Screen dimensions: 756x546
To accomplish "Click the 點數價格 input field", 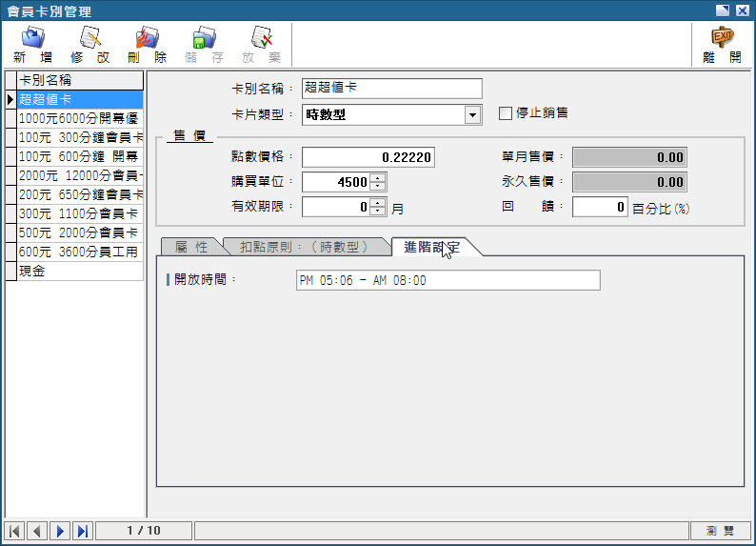I will coord(368,157).
